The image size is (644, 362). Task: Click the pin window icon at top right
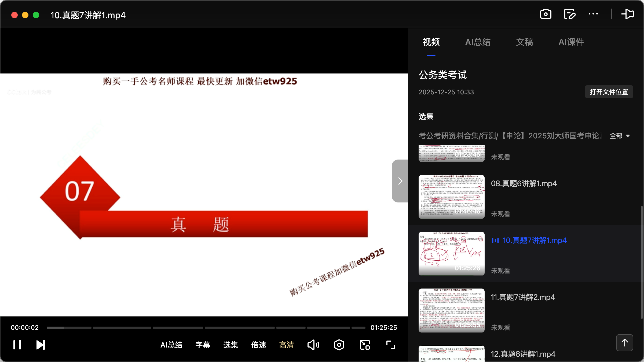pos(628,14)
